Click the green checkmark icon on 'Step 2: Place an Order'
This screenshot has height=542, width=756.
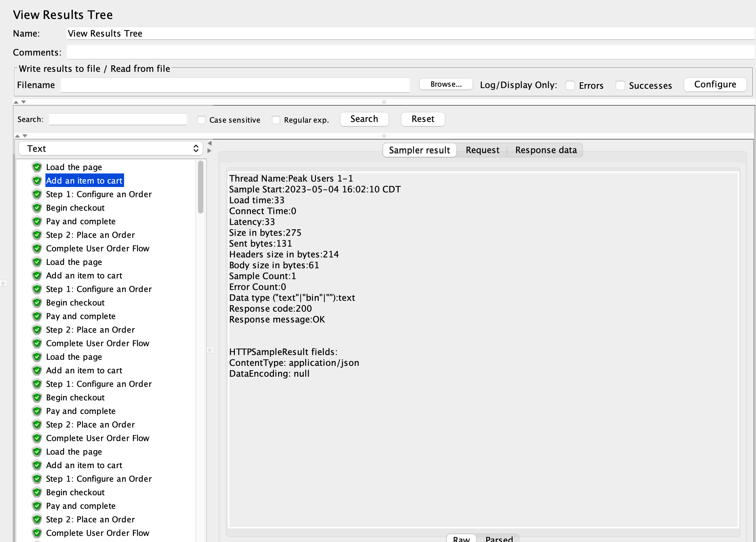tap(37, 235)
